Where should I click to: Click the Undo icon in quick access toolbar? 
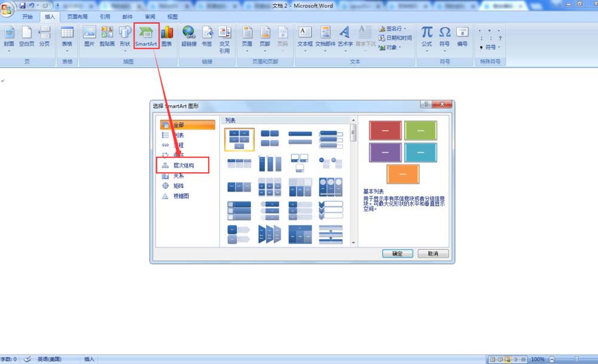click(x=32, y=5)
